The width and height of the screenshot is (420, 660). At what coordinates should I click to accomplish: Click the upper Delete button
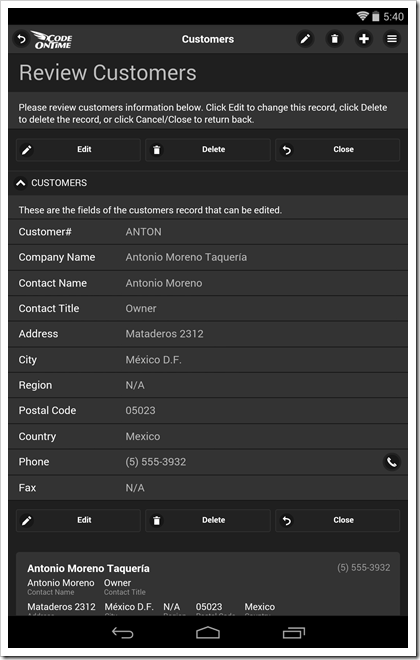(x=208, y=150)
